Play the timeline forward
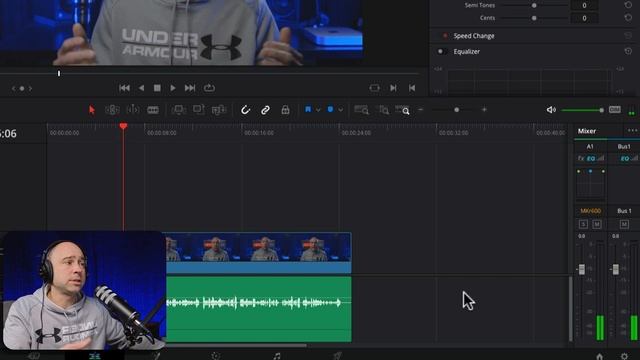 tap(173, 88)
